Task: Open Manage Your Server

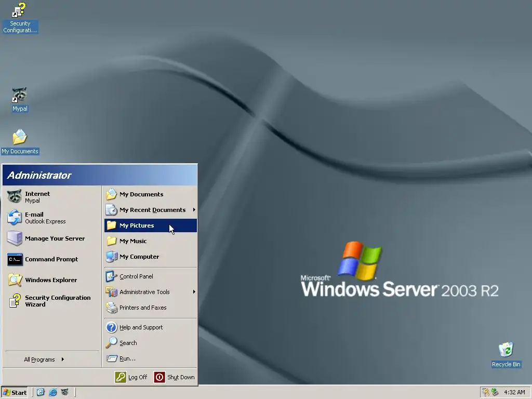Action: 52,238
